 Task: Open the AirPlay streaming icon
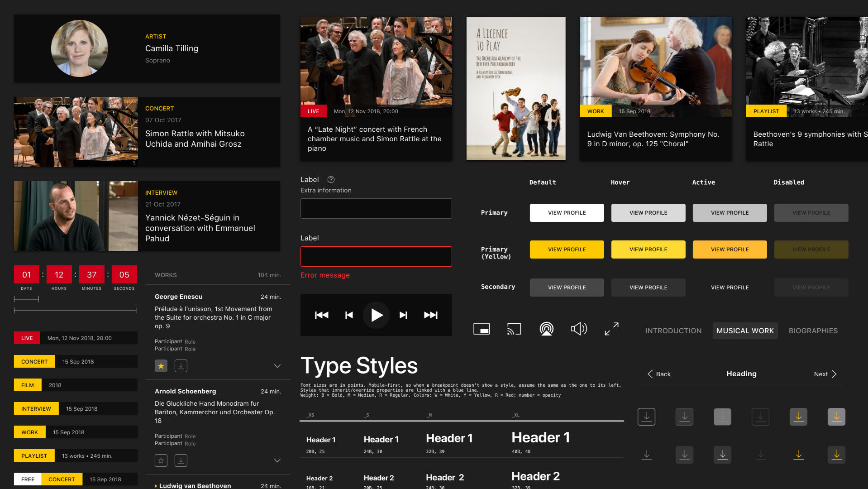(546, 329)
